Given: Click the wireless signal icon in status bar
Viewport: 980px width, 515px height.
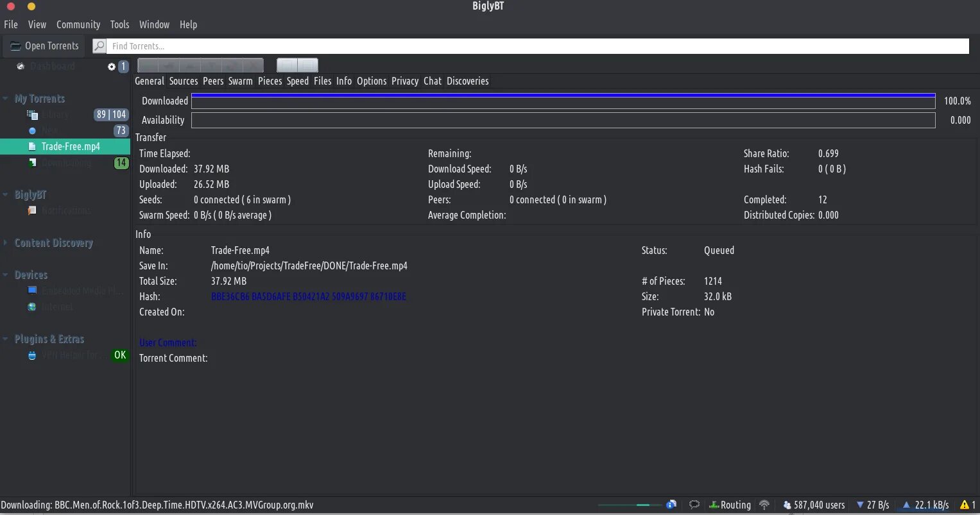Looking at the screenshot, I should point(764,505).
